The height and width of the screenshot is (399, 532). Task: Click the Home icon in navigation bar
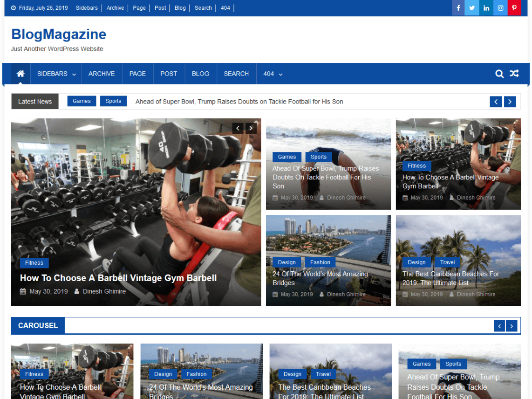tap(20, 73)
